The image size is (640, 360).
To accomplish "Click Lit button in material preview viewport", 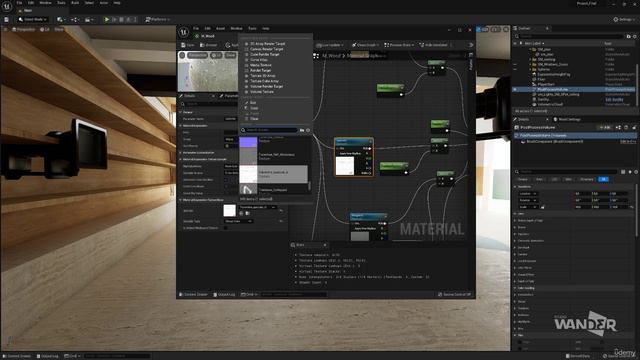I will point(216,55).
